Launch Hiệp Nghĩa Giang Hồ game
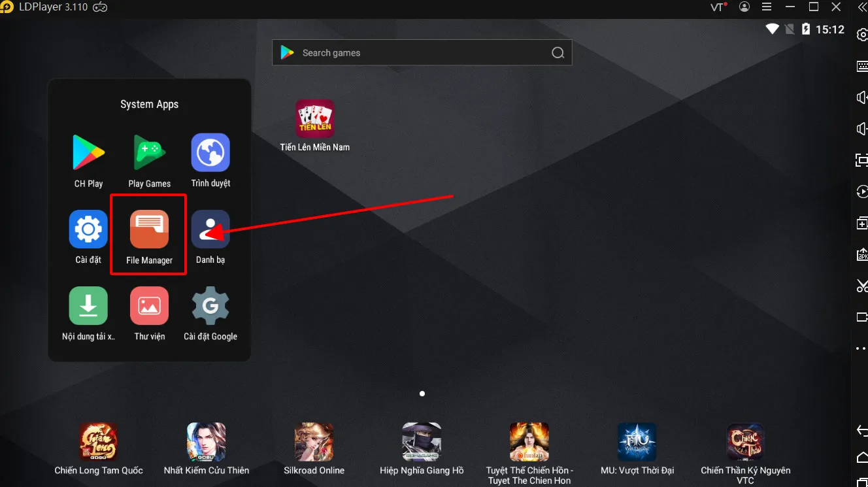Screen dimensions: 868x487 [422, 442]
